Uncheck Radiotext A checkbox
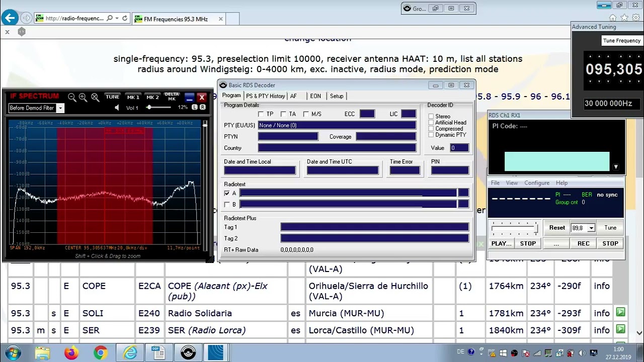The height and width of the screenshot is (362, 644). [227, 193]
